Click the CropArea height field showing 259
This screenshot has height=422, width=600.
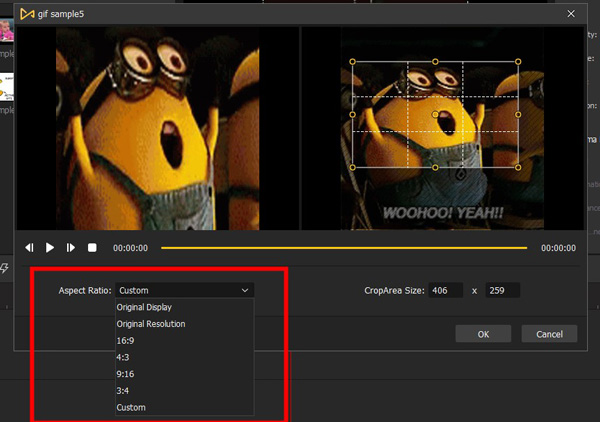502,290
